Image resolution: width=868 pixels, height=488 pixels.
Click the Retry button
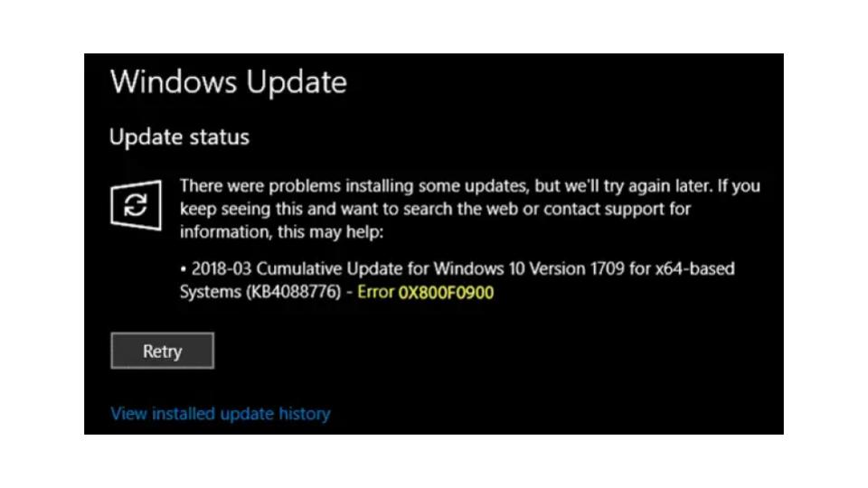[162, 351]
